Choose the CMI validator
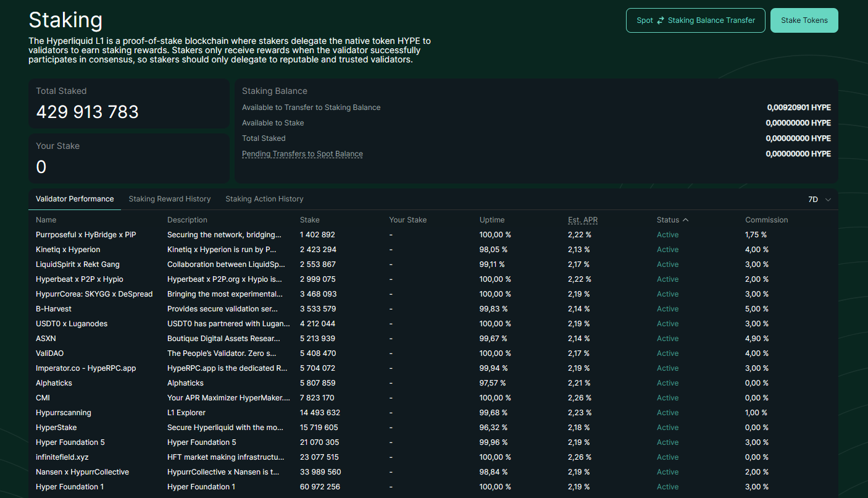The height and width of the screenshot is (498, 868). 43,398
